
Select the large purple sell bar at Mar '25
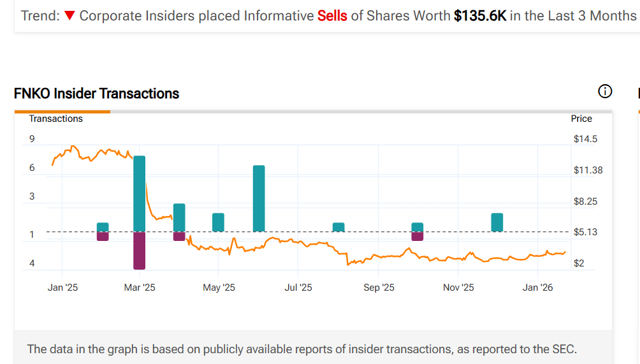tap(140, 251)
